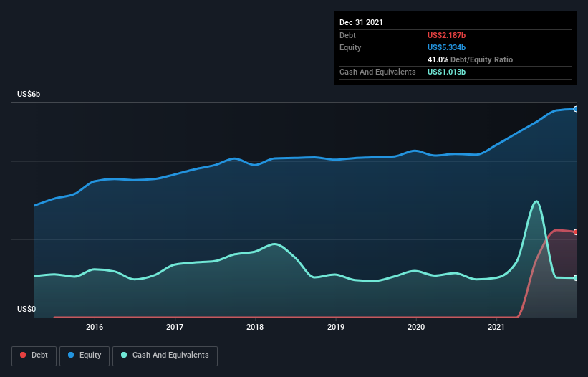
Task: Click Cash And Equivalents label in tooltip
Action: pyautogui.click(x=377, y=72)
